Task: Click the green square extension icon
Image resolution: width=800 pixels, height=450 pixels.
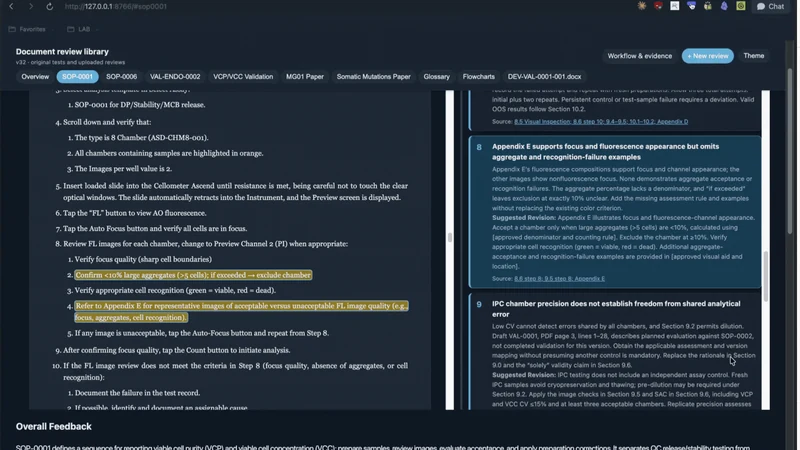Action: coord(741,6)
